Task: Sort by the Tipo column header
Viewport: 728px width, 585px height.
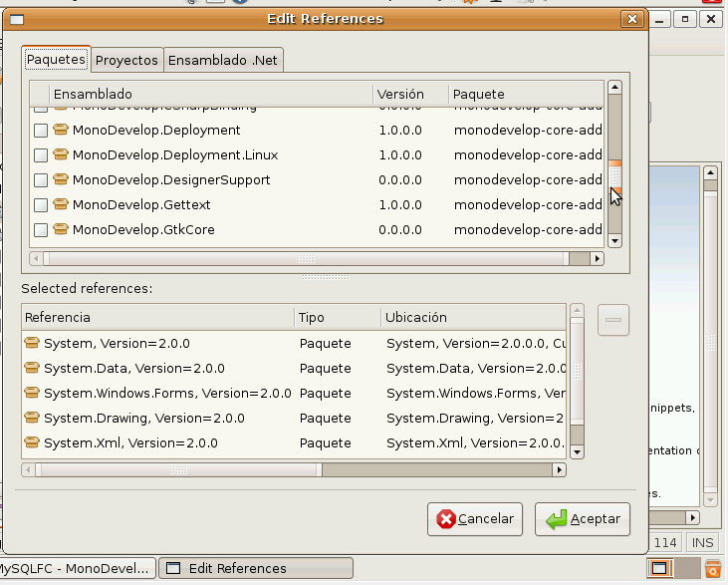Action: [x=338, y=317]
